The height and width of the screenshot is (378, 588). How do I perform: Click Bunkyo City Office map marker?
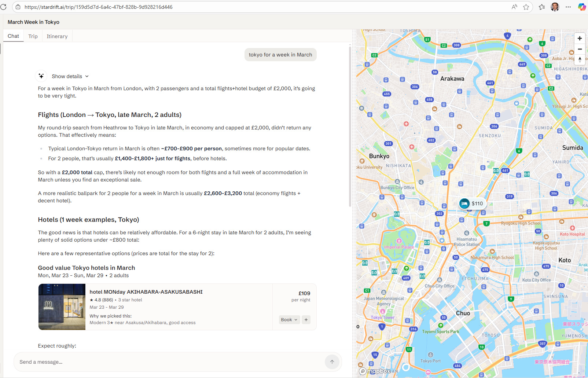pos(397,181)
